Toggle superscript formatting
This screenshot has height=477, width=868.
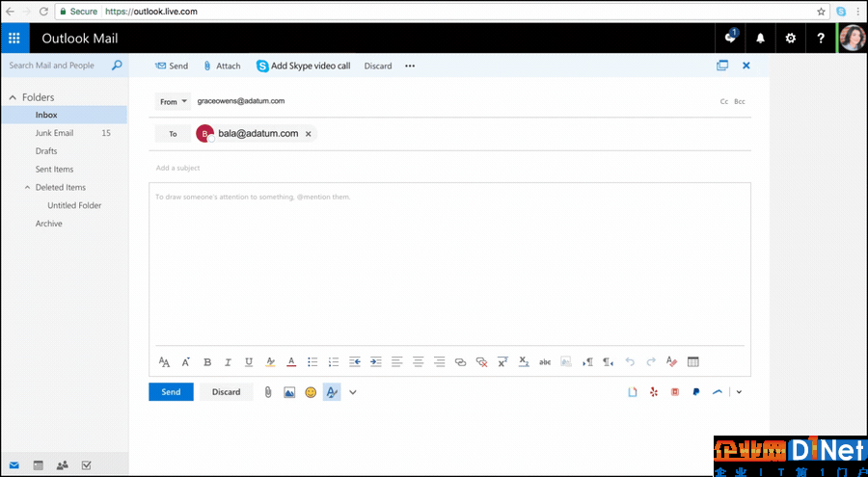[502, 362]
